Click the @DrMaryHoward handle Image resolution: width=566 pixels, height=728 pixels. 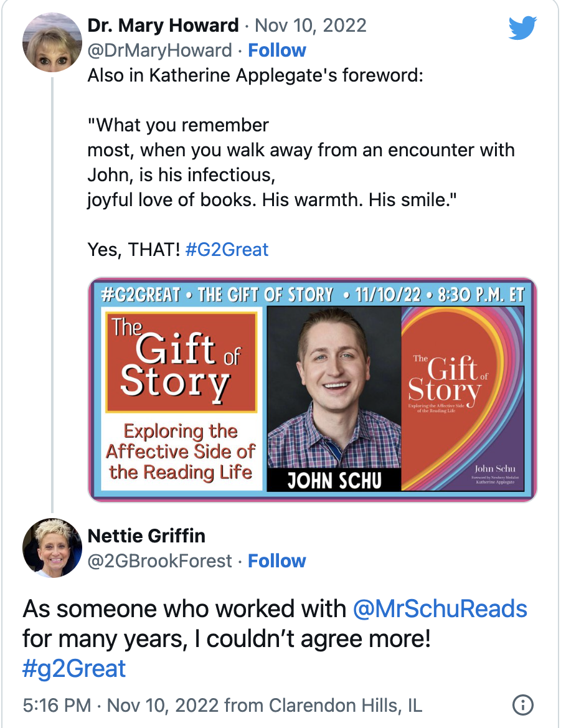pos(160,50)
